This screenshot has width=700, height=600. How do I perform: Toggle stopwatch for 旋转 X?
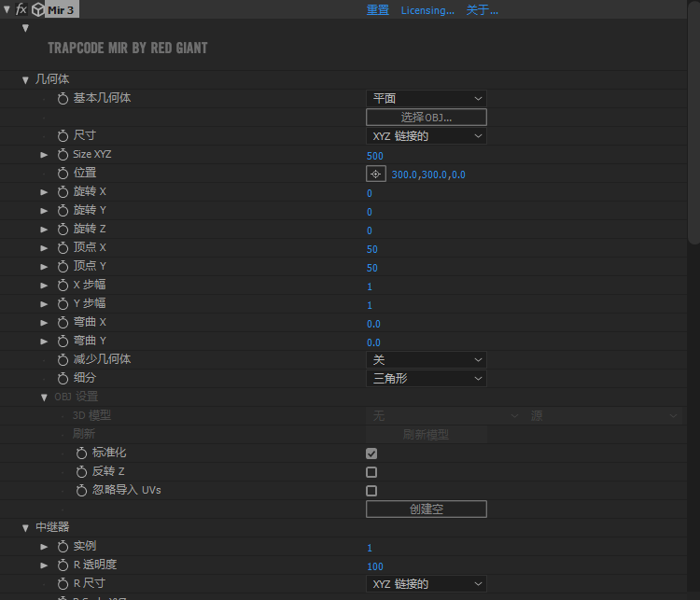(63, 192)
